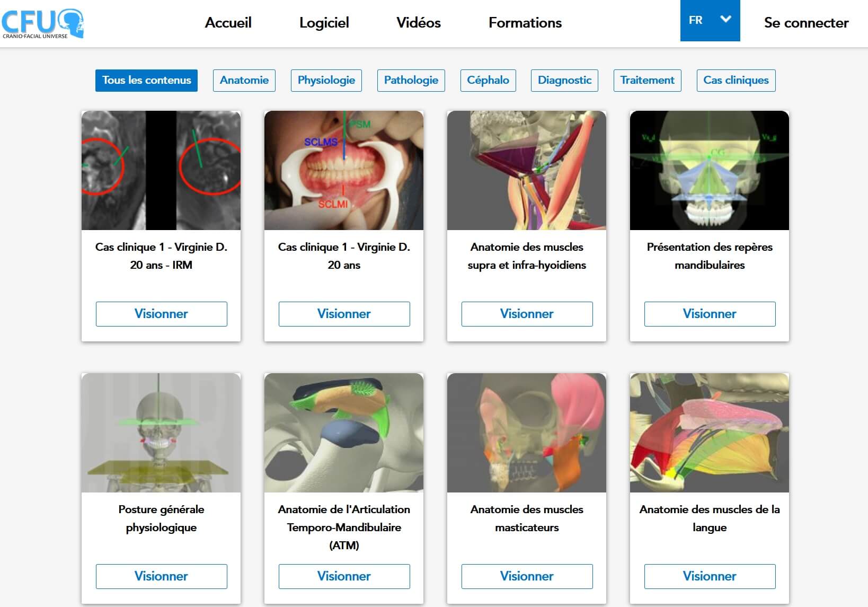Click Visionner for Cas clinique 1 IRM
Image resolution: width=868 pixels, height=607 pixels.
coord(161,314)
